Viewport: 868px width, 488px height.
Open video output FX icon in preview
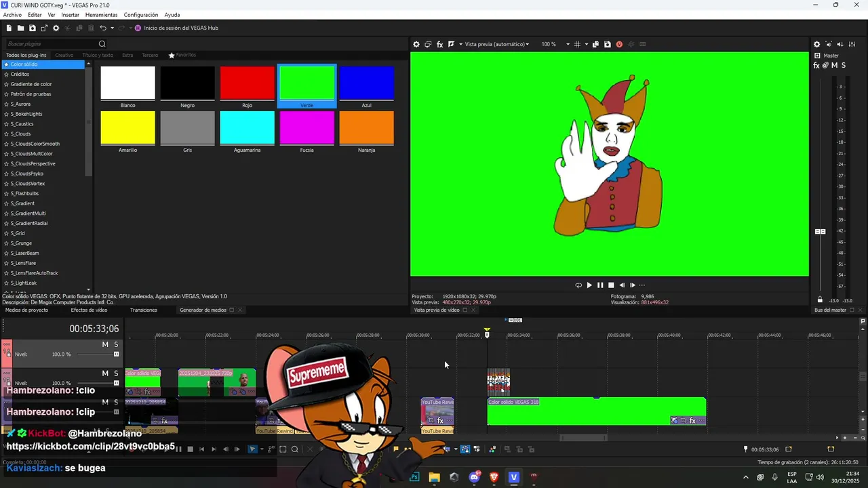click(x=439, y=44)
